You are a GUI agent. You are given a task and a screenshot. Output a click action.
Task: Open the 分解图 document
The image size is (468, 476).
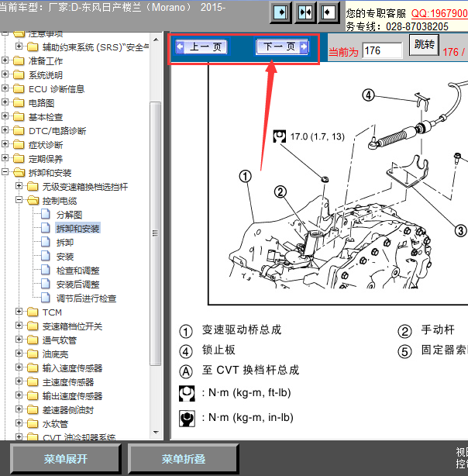[69, 215]
